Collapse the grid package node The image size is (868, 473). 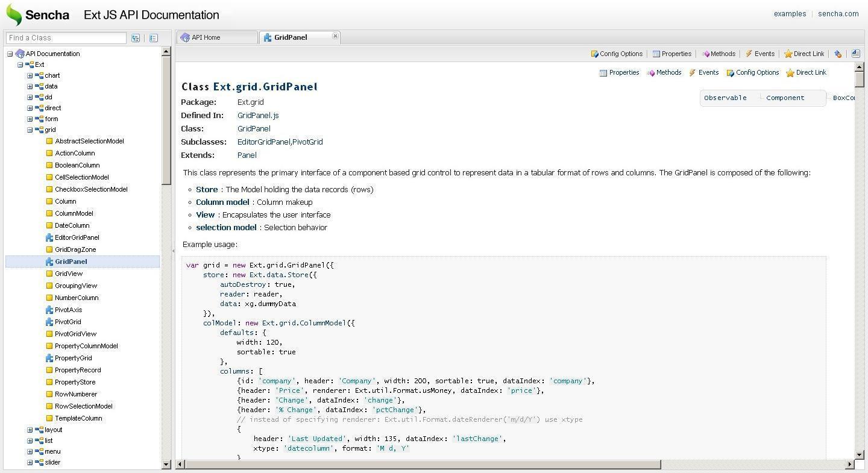(x=30, y=130)
